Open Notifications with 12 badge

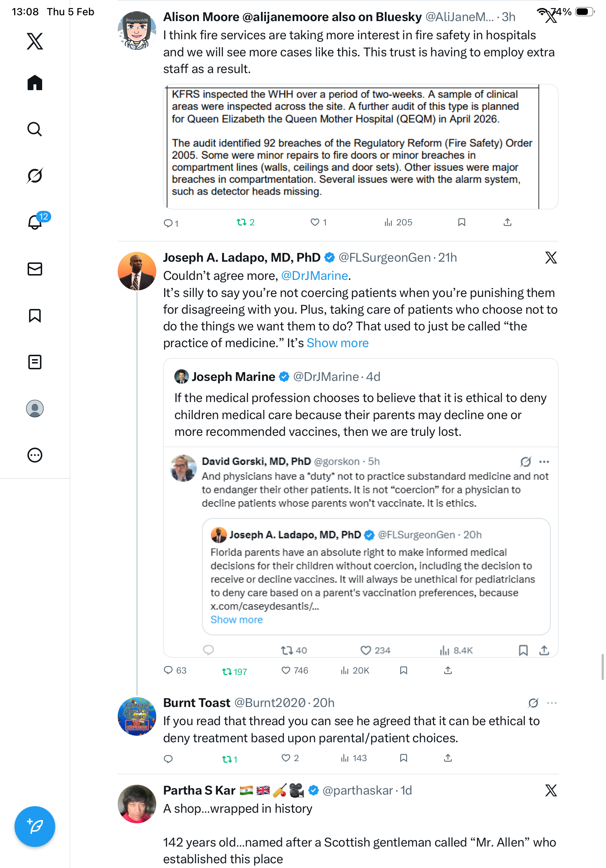35,222
